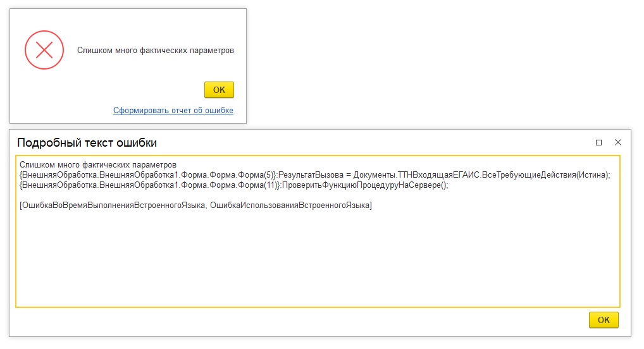
Task: Select the error line containing 'Форма(11)'
Action: click(233, 185)
